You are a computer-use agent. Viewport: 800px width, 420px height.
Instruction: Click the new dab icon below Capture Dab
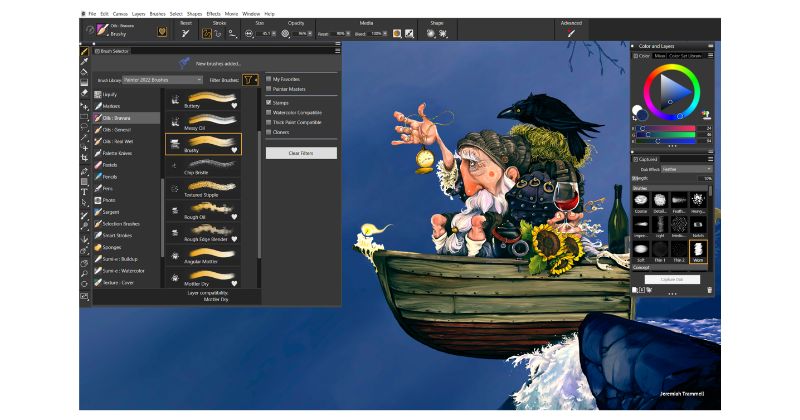click(635, 290)
